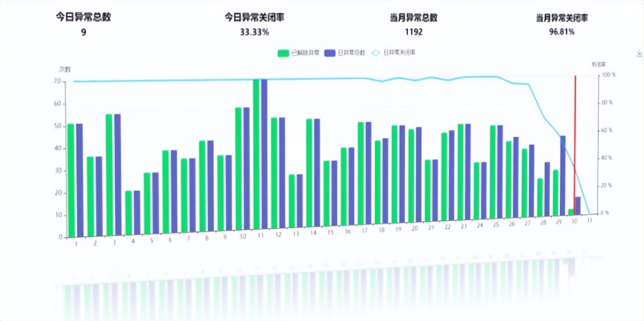
Task: Click the 33.33% closure rate value
Action: (254, 32)
